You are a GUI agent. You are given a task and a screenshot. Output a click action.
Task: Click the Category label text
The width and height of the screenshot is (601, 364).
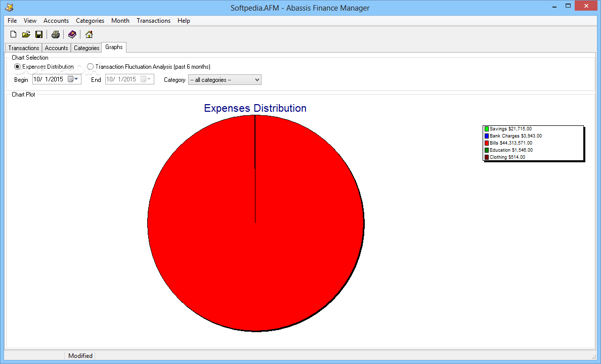click(x=175, y=80)
